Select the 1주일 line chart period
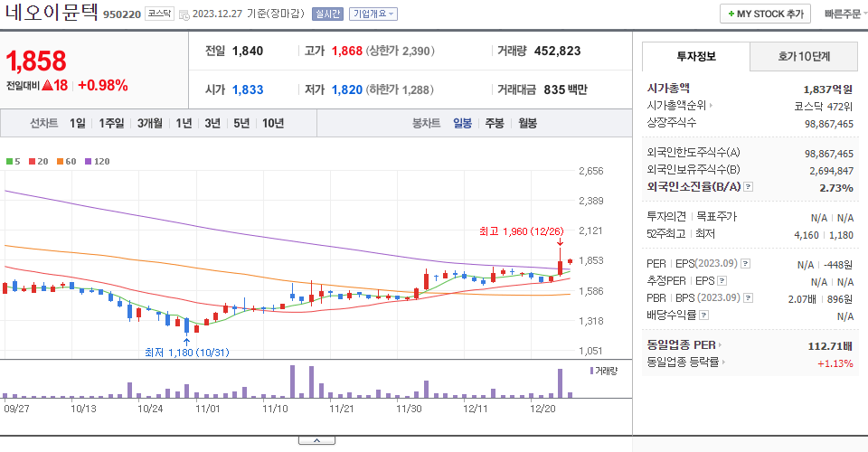The width and height of the screenshot is (868, 452). click(111, 123)
